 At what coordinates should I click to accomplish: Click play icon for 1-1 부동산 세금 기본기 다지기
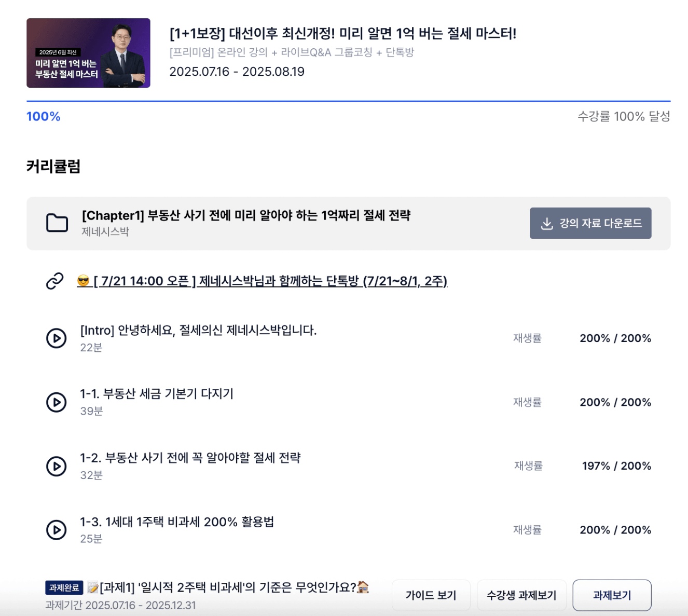coord(57,402)
